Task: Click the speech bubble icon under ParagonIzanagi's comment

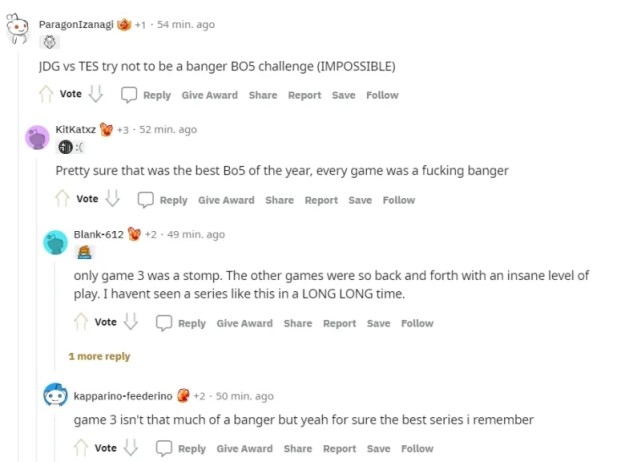Action: pos(129,94)
